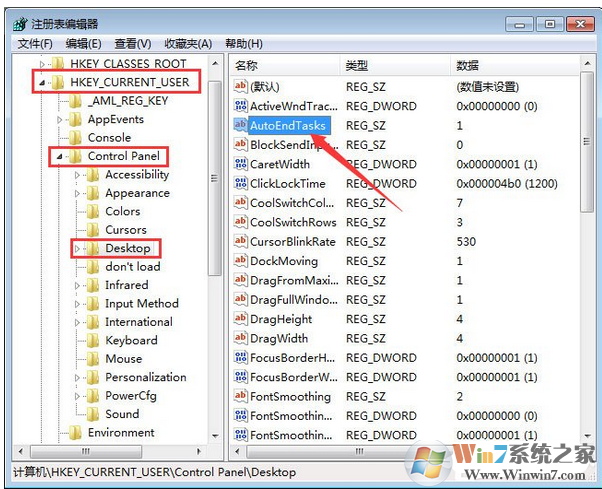Expand the Personalization subkey arrow
The image size is (602, 489).
pos(77,378)
